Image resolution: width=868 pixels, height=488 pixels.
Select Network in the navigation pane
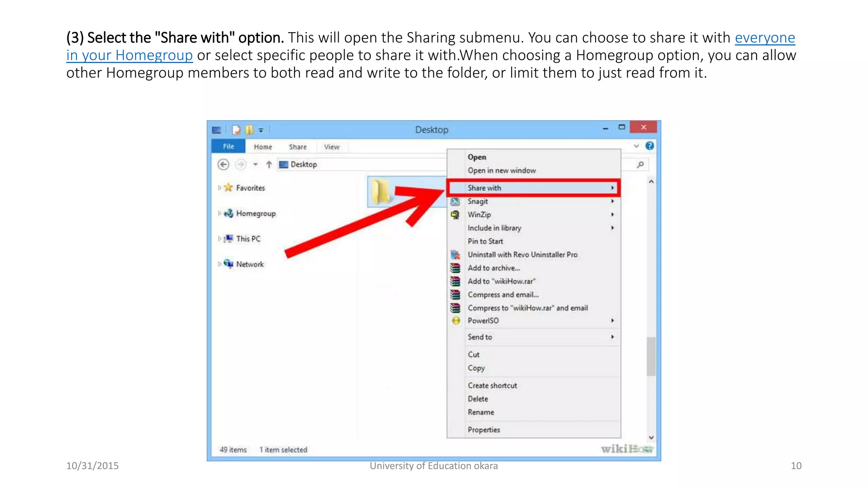(250, 264)
